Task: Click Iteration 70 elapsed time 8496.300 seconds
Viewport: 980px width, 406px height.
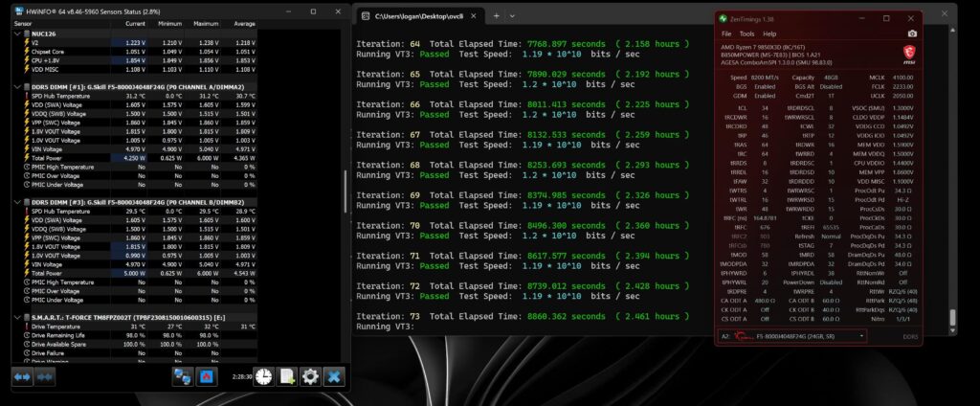Action: (x=567, y=225)
